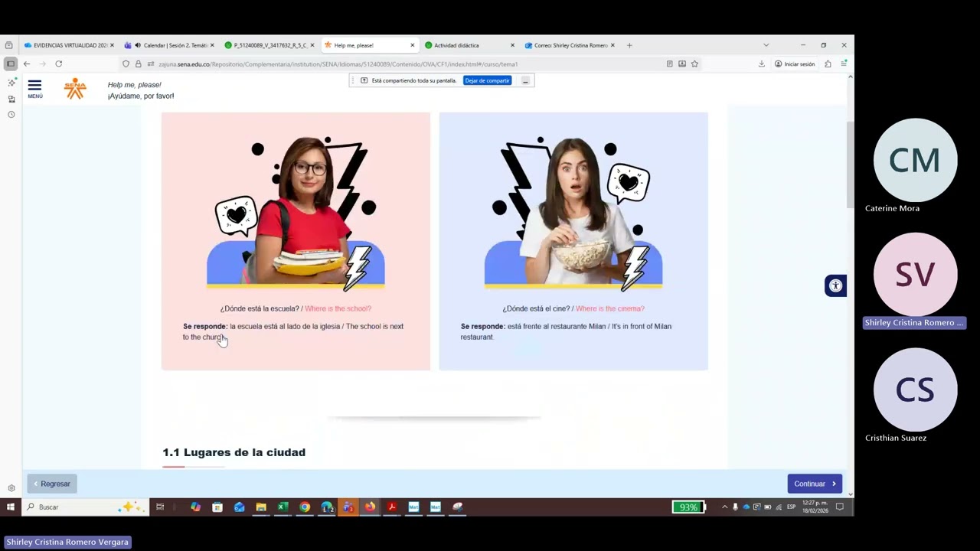Open Firefox from the taskbar
Image resolution: width=980 pixels, height=551 pixels.
[x=370, y=507]
